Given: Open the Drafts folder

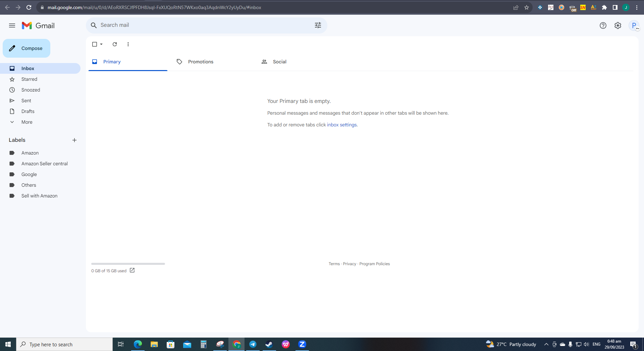Looking at the screenshot, I should [x=40, y=111].
